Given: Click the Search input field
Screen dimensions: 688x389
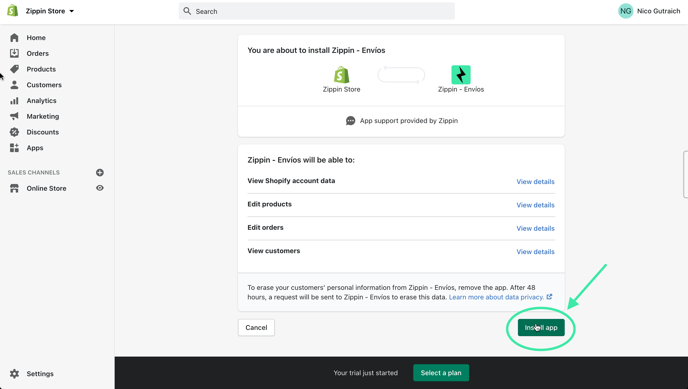Looking at the screenshot, I should [x=316, y=11].
